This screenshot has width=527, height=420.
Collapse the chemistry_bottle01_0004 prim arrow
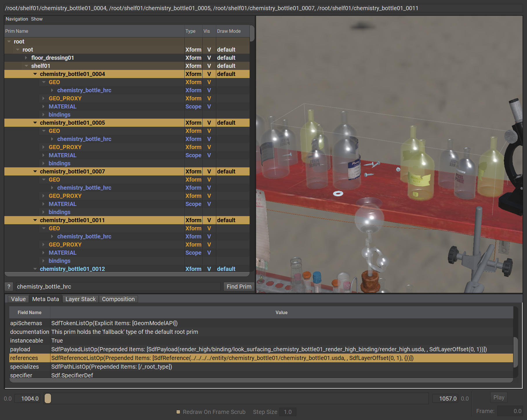click(x=35, y=74)
